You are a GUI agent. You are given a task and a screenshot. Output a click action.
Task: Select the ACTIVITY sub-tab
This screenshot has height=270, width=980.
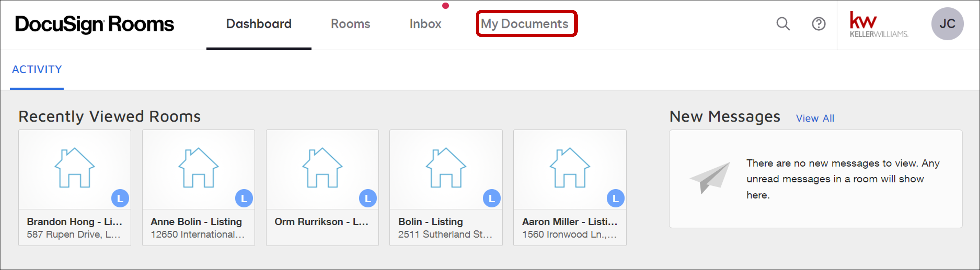coord(37,69)
